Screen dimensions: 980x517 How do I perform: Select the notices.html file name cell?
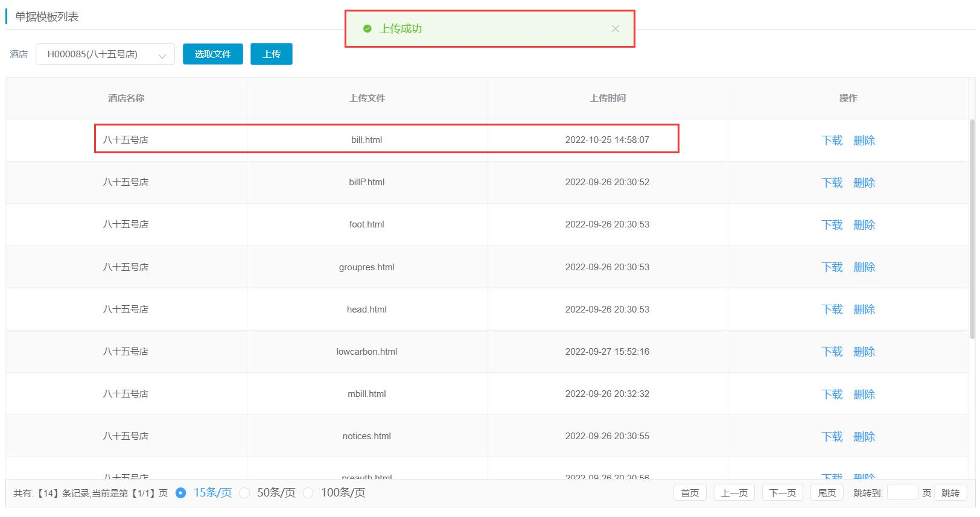click(x=367, y=436)
